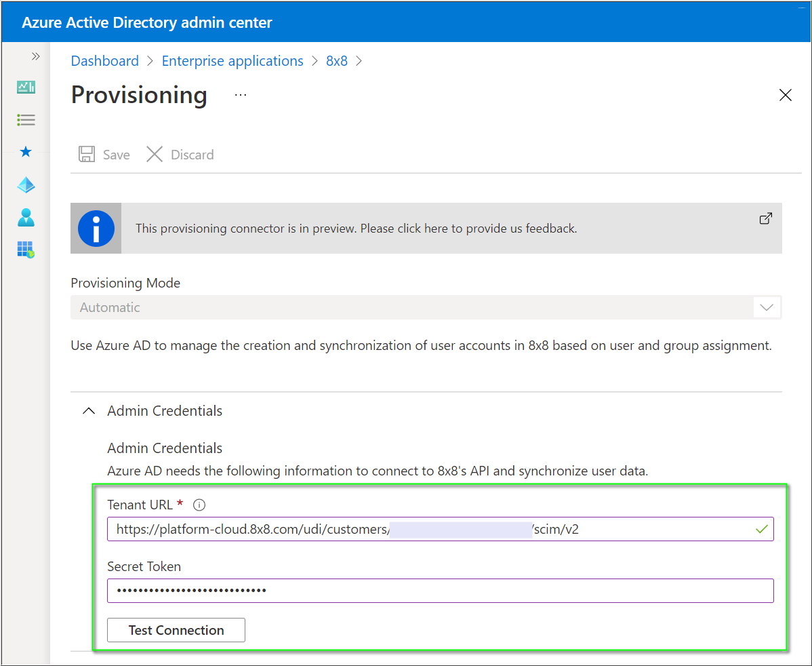Open the Provisioning more options ellipsis

pos(241,95)
